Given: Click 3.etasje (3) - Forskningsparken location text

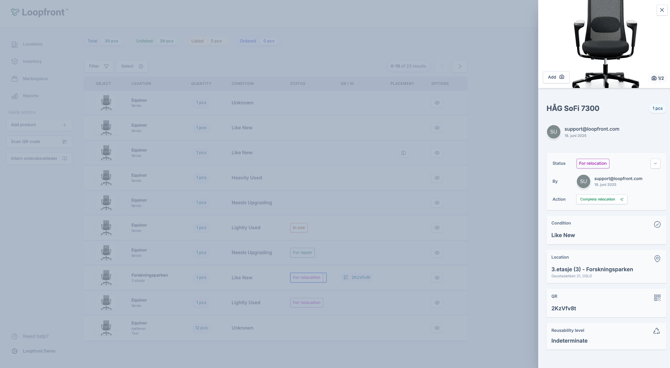Looking at the screenshot, I should (592, 269).
